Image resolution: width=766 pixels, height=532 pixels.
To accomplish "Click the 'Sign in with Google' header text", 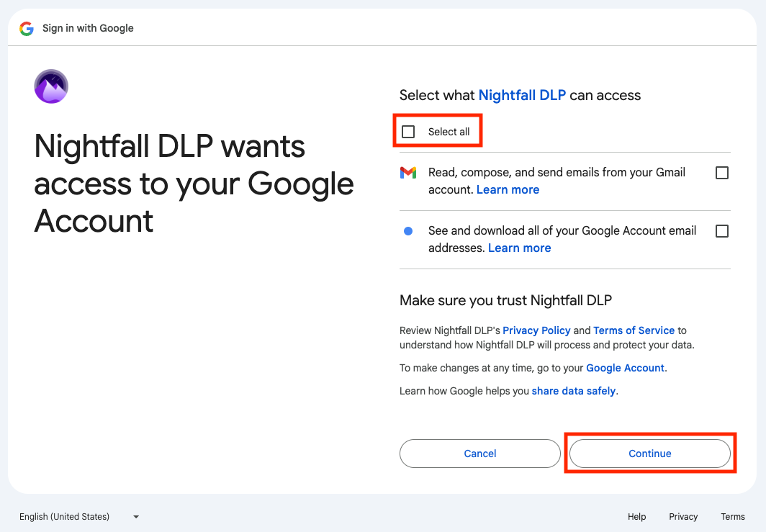I will click(x=88, y=28).
